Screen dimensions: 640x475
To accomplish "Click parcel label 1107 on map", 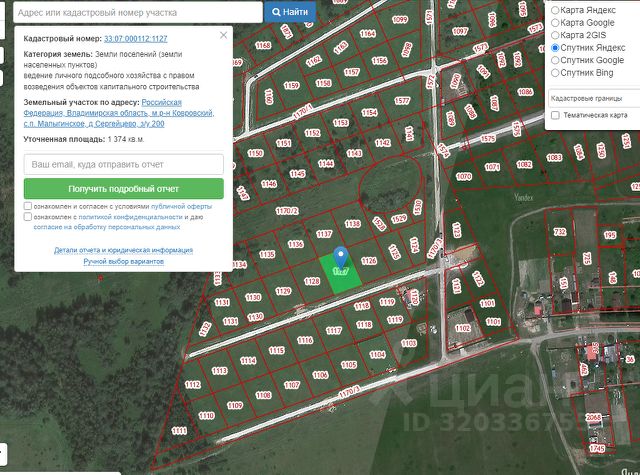I will (292, 385).
